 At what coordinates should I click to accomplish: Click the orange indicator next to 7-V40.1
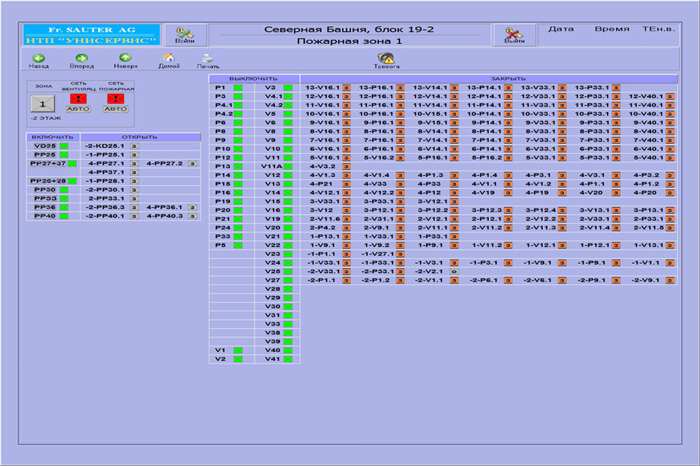[670, 140]
